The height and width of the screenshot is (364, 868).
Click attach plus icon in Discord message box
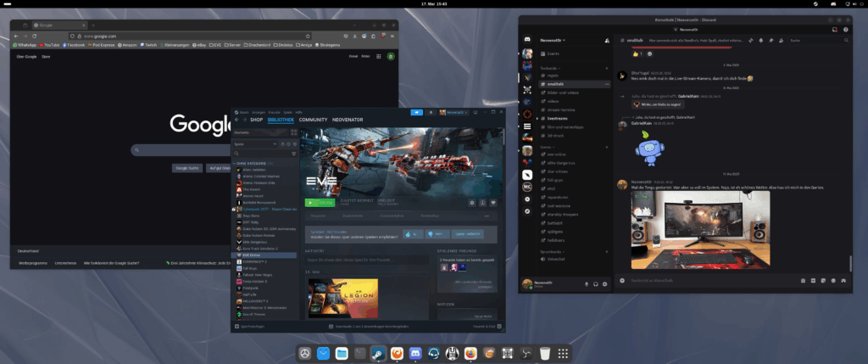[622, 281]
